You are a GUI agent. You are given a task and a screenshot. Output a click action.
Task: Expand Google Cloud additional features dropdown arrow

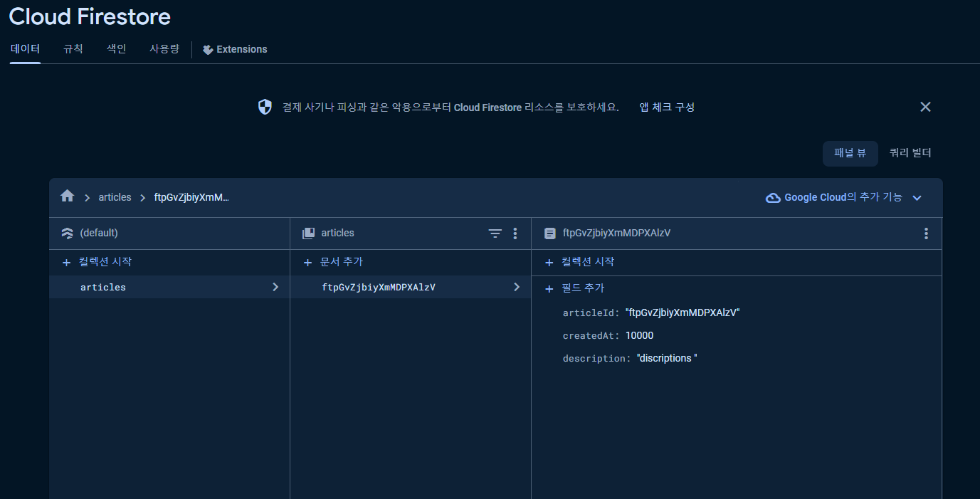(917, 198)
